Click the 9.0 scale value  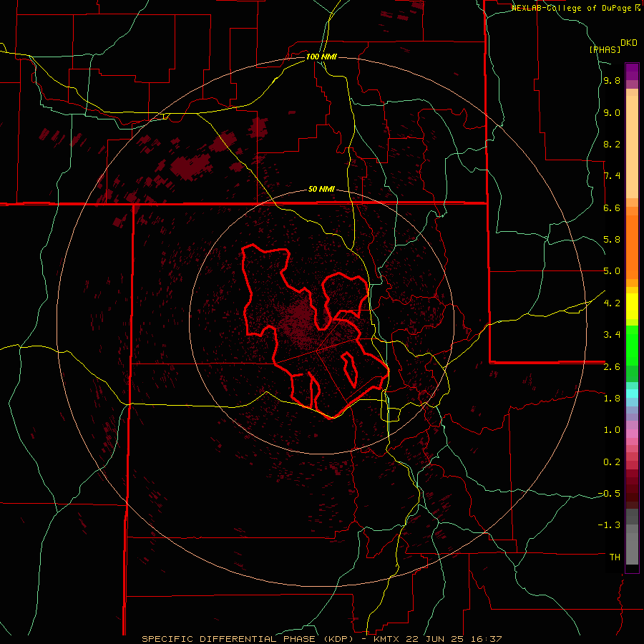click(x=612, y=112)
